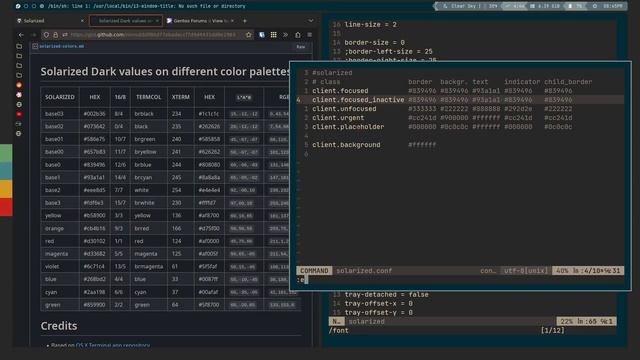This screenshot has height=360, width=640.
Task: Click the client.urgent line in vim
Action: pos(460,118)
